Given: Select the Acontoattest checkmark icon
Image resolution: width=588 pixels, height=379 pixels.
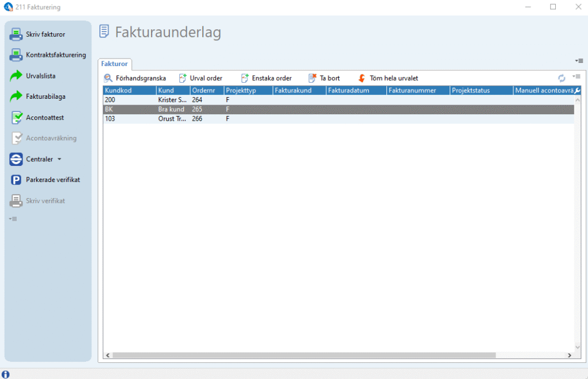Looking at the screenshot, I should 16,118.
